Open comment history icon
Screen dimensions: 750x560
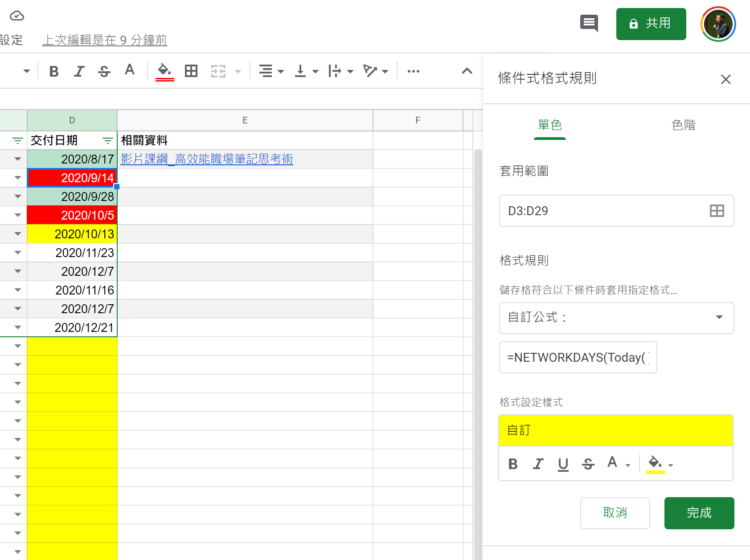coord(589,23)
